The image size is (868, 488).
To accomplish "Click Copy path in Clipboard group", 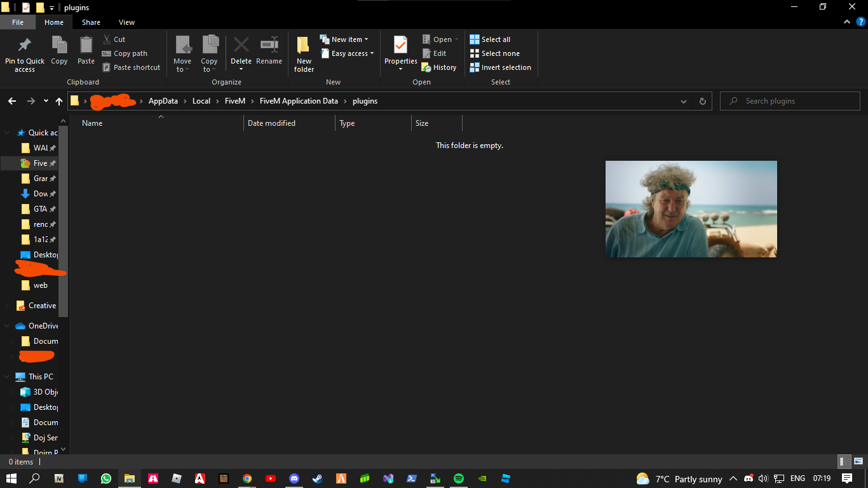I will (125, 53).
